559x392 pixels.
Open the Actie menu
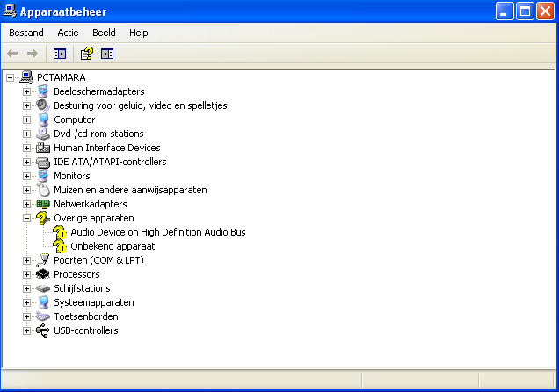click(x=68, y=33)
